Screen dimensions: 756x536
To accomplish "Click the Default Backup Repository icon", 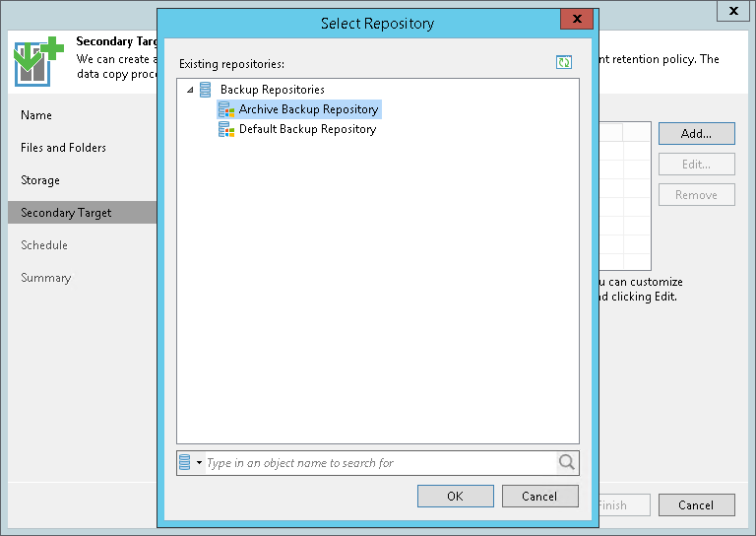I will click(226, 129).
